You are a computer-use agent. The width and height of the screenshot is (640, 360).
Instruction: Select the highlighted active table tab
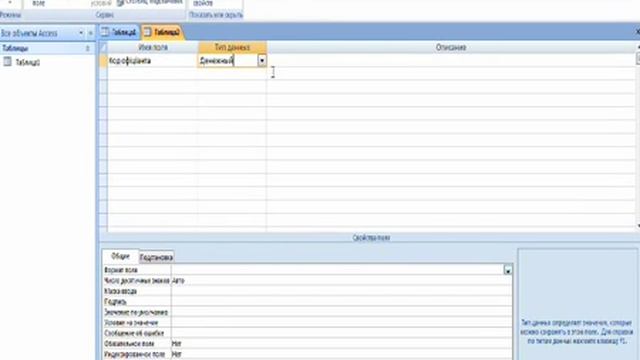point(162,32)
